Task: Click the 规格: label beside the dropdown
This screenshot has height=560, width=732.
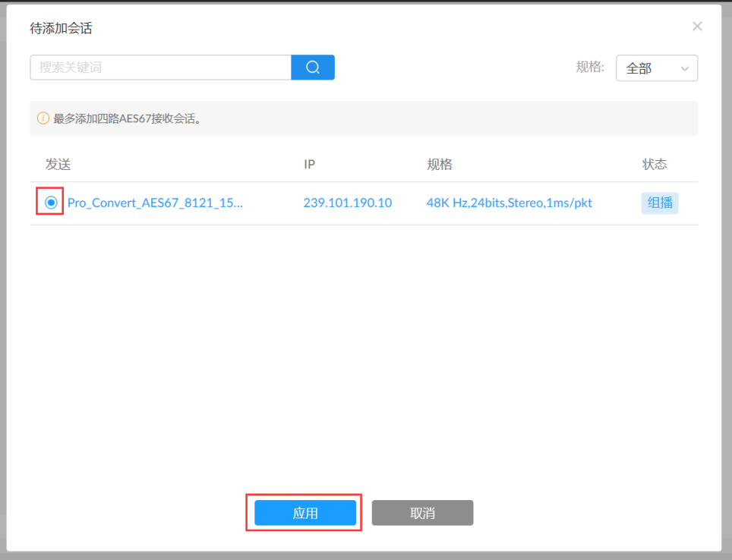Action: pyautogui.click(x=590, y=68)
